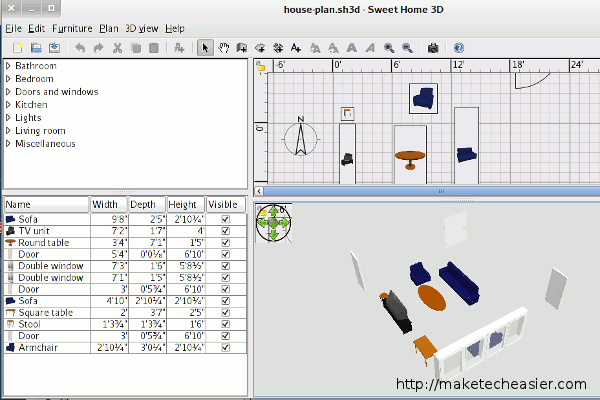Select the armchair in the plan view
The width and height of the screenshot is (600, 400).
pos(423,99)
